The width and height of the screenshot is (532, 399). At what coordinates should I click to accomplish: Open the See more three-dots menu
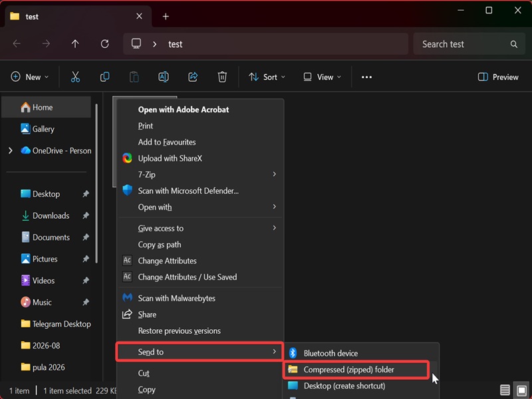[366, 77]
